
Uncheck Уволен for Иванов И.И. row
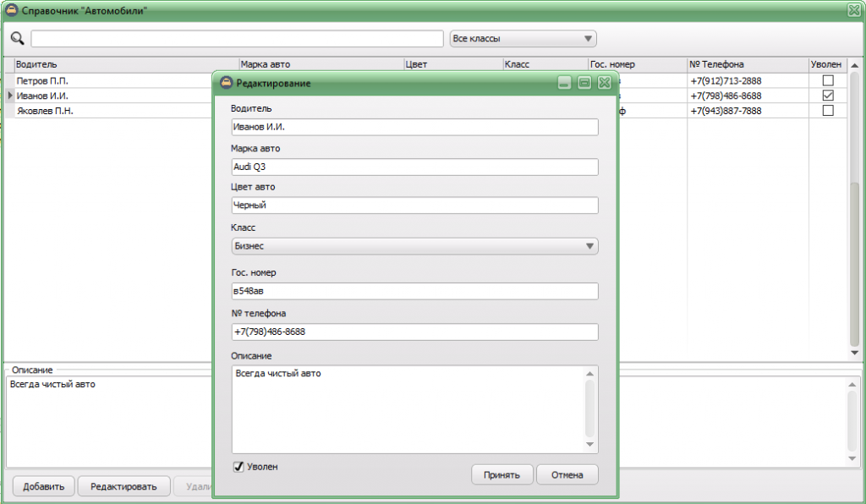pos(828,96)
